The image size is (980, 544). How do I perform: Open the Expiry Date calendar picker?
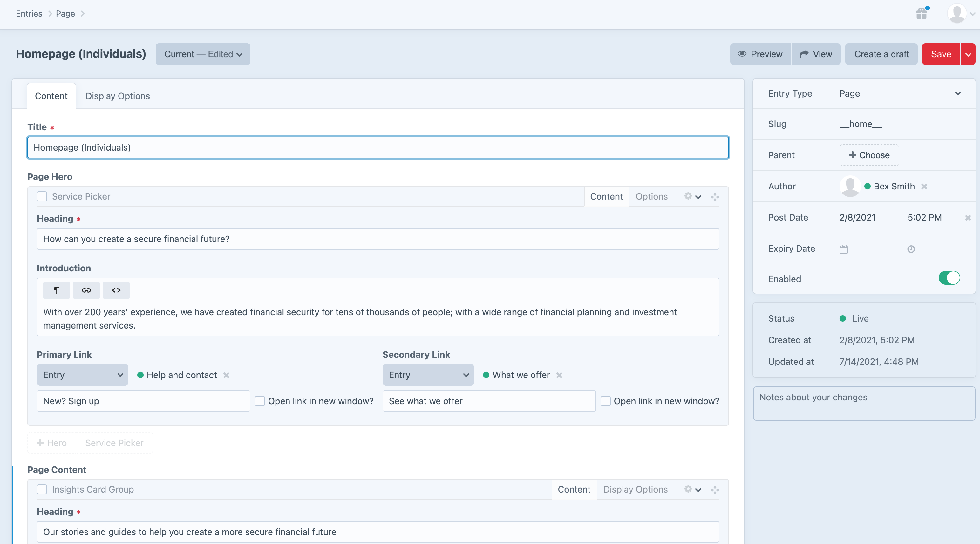[x=843, y=249]
